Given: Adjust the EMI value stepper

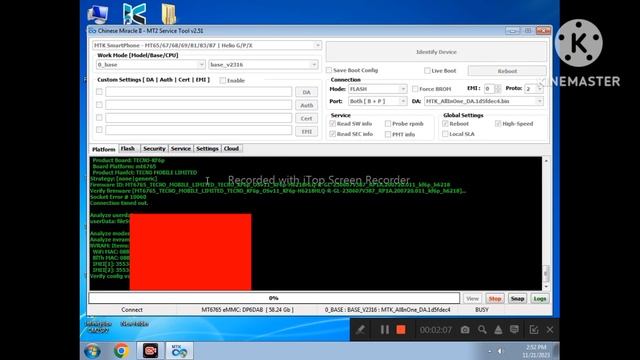Looking at the screenshot, I should pyautogui.click(x=498, y=89).
